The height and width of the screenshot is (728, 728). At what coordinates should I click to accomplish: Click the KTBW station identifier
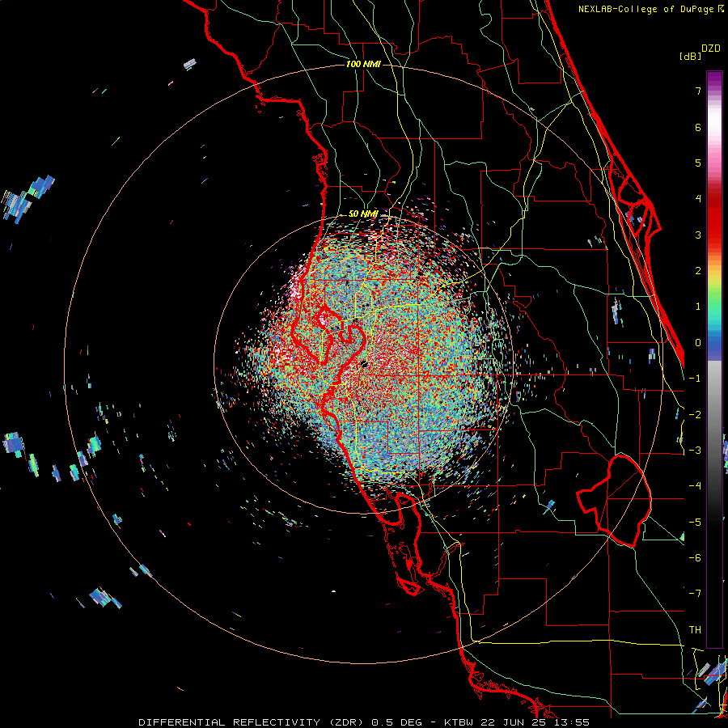click(x=459, y=722)
